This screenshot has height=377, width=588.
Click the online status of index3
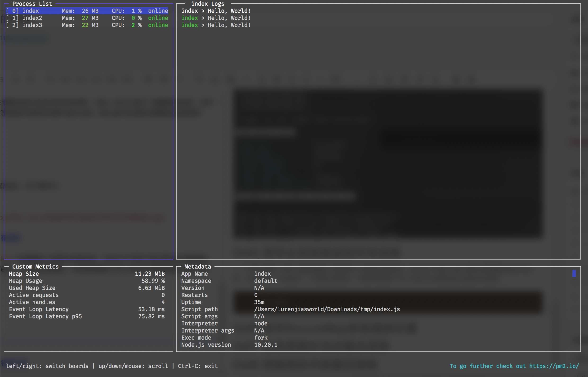click(158, 25)
